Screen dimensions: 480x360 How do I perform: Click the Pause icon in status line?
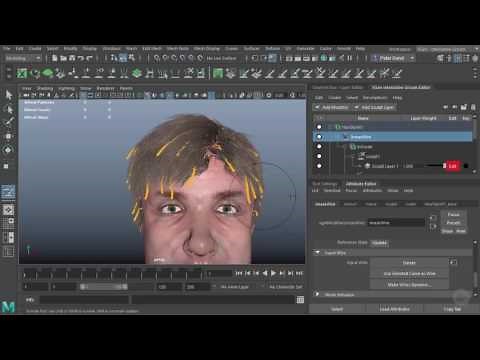(350, 58)
